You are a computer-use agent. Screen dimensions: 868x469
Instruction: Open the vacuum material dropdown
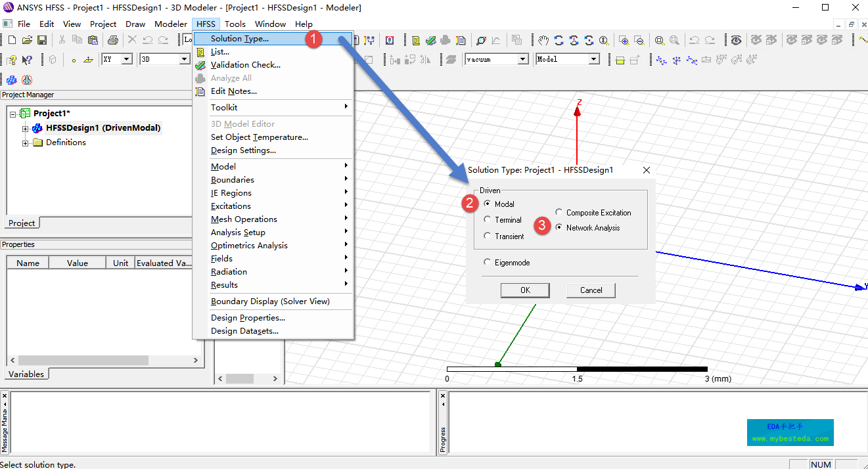coord(523,59)
